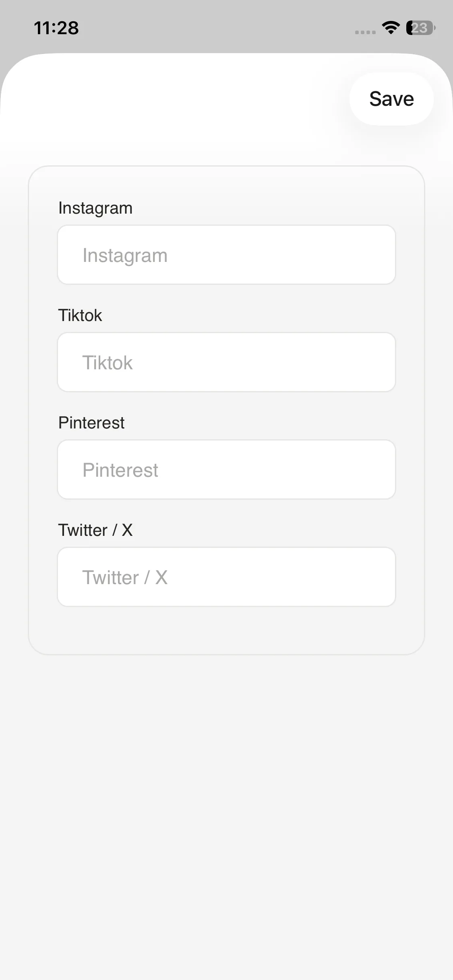The height and width of the screenshot is (980, 453).
Task: Click the Instagram label above its field
Action: pyautogui.click(x=95, y=208)
